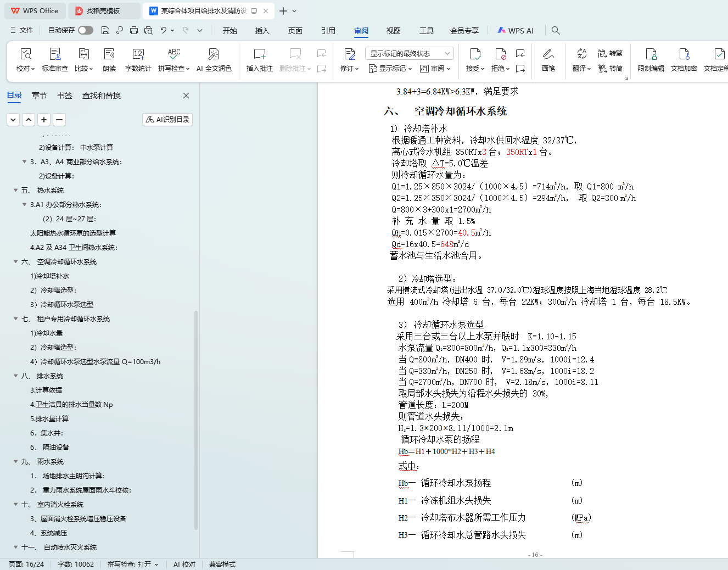Switch to the 视图 ribbon tab
The height and width of the screenshot is (570, 728).
393,31
